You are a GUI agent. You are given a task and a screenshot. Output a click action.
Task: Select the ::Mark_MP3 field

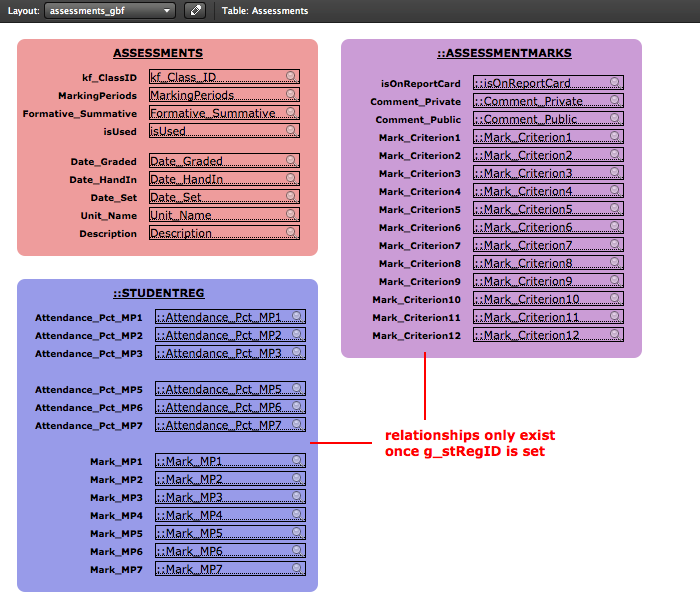222,497
